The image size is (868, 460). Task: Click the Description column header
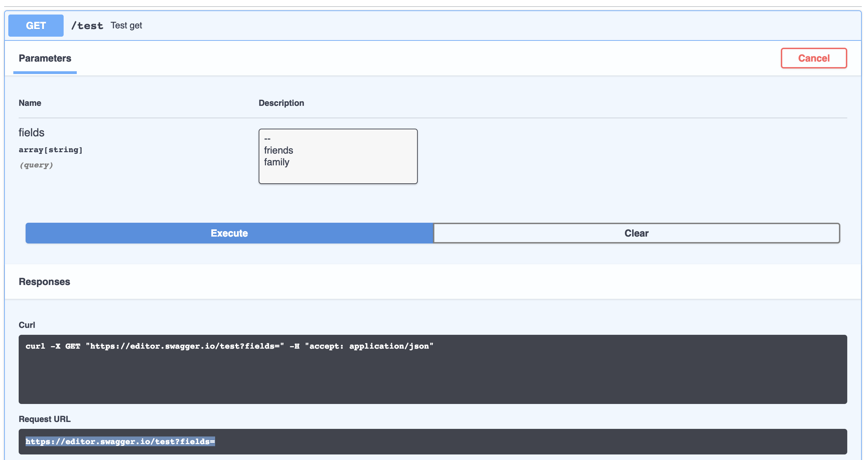[x=281, y=103]
